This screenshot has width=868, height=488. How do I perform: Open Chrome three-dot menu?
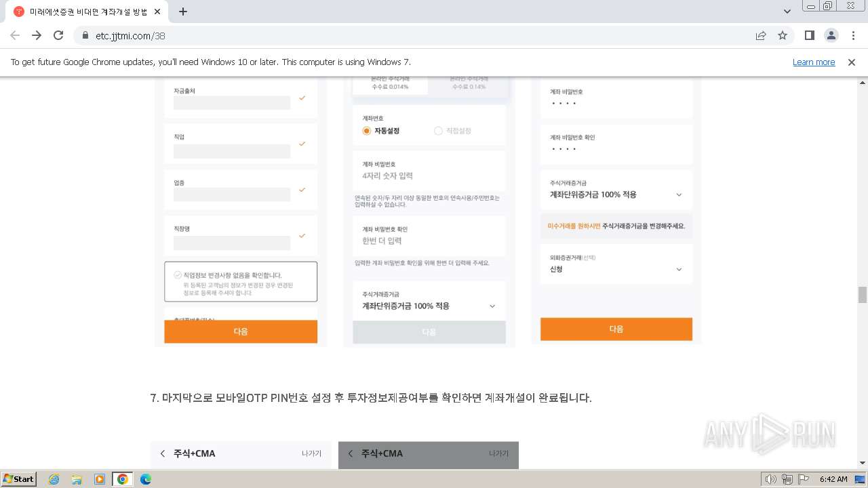tap(852, 35)
